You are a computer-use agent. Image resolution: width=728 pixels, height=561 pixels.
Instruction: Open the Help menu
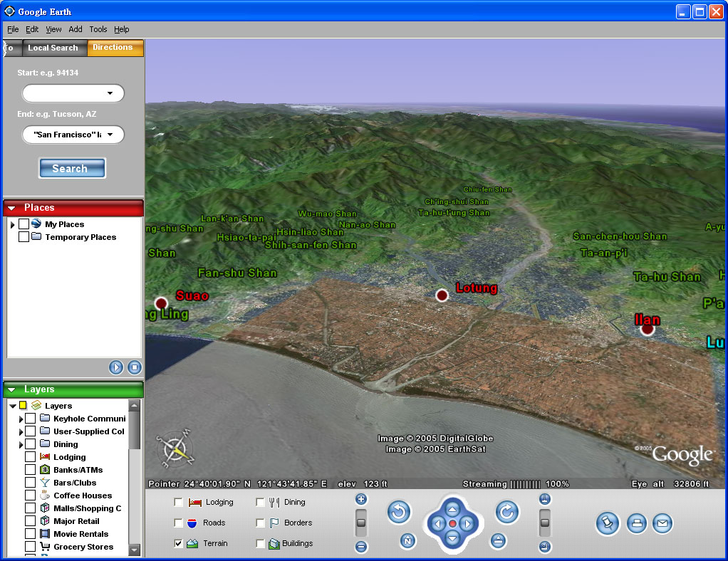(x=122, y=29)
